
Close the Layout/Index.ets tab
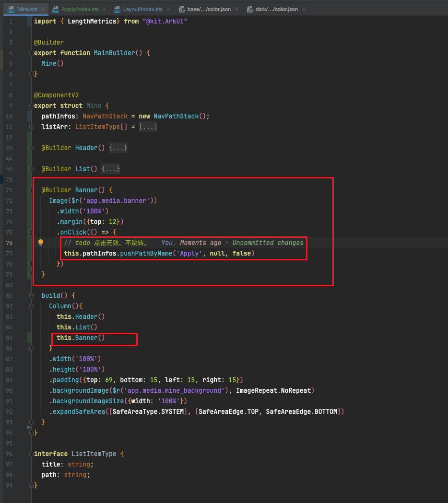point(168,9)
